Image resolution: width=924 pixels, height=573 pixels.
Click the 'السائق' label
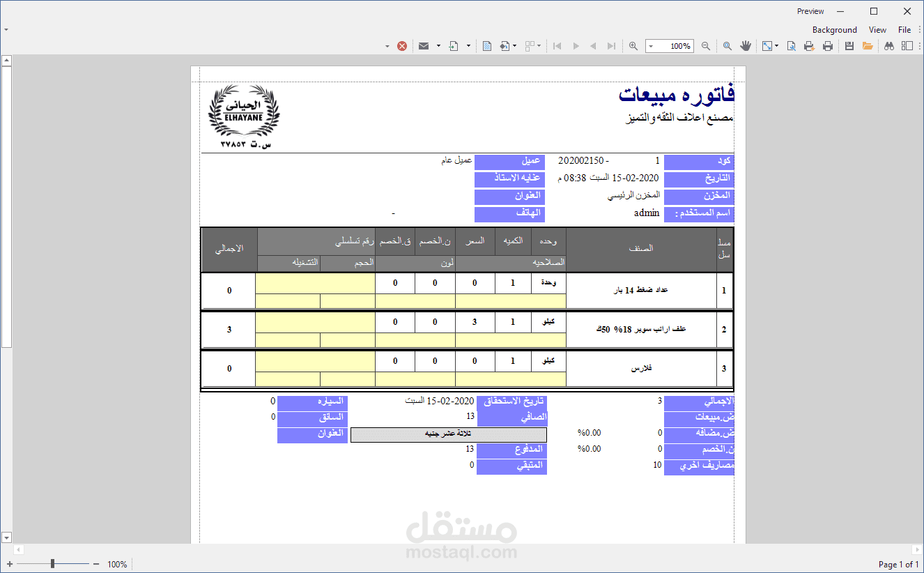(x=312, y=418)
